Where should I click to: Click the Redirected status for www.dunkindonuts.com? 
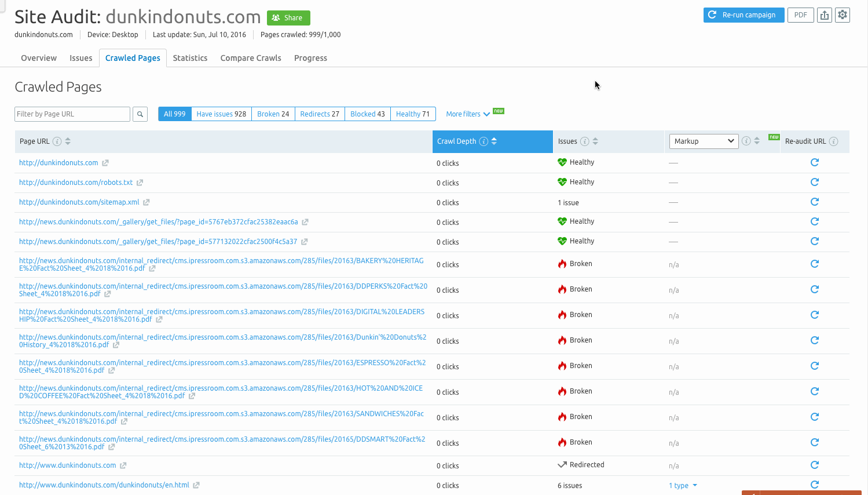click(581, 465)
